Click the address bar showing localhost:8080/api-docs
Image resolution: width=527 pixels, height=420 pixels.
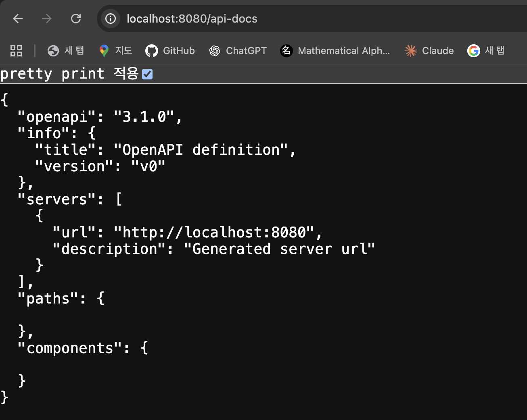pos(192,19)
